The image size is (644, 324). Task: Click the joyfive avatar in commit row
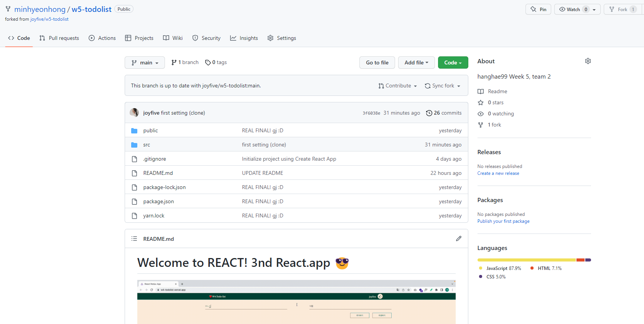134,113
